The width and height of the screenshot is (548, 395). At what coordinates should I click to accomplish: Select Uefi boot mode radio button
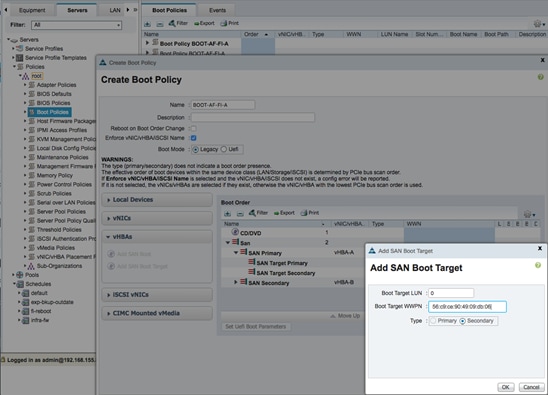224,149
